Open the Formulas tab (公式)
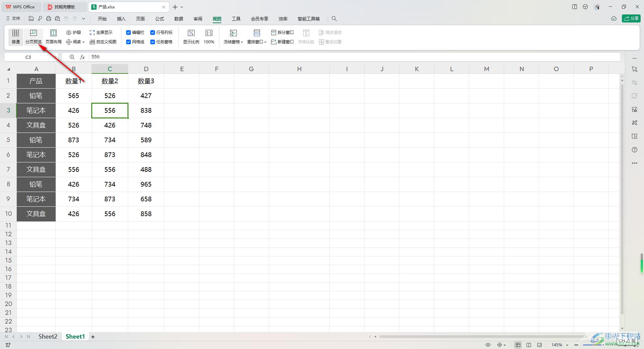Viewport: 644px width, 349px height. click(x=159, y=19)
